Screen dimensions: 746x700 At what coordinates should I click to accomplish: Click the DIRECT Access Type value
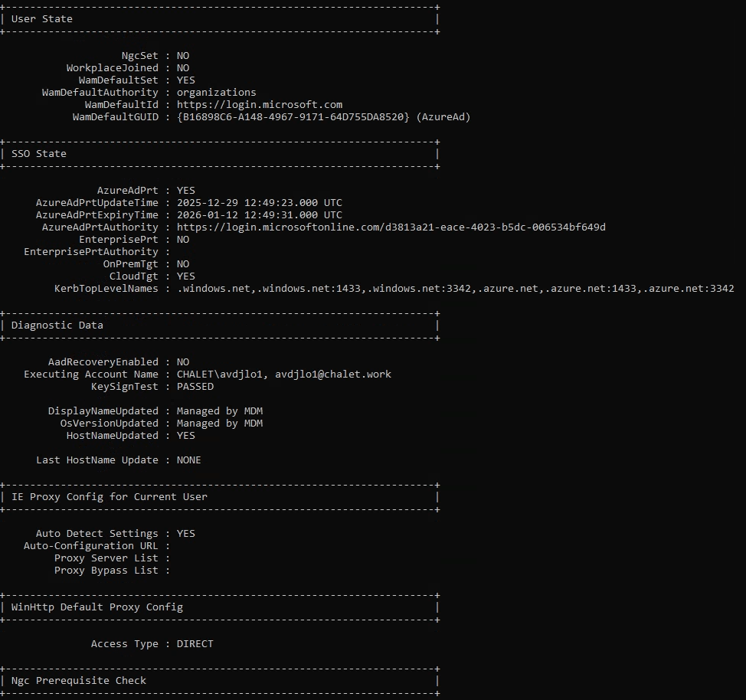click(x=195, y=644)
